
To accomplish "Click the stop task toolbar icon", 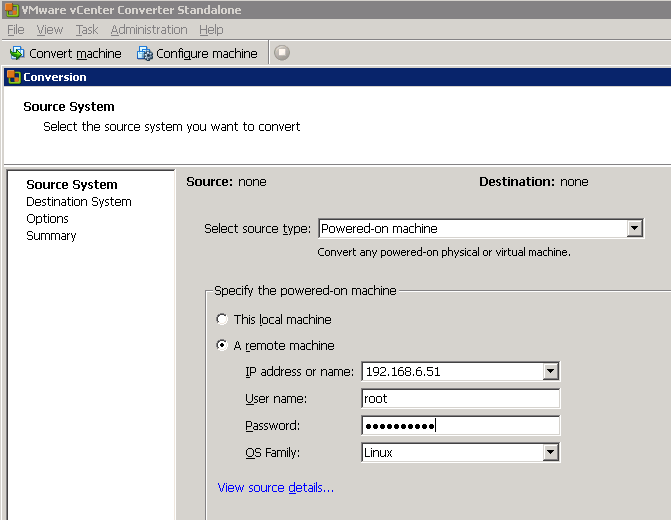I will pyautogui.click(x=282, y=53).
